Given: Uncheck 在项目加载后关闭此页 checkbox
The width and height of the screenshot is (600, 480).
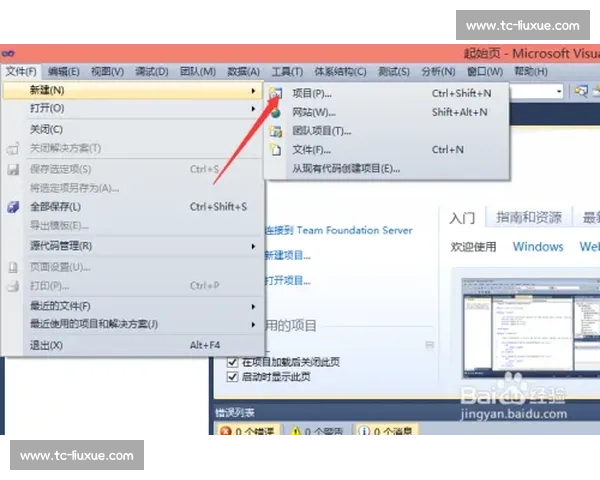Looking at the screenshot, I should (232, 362).
